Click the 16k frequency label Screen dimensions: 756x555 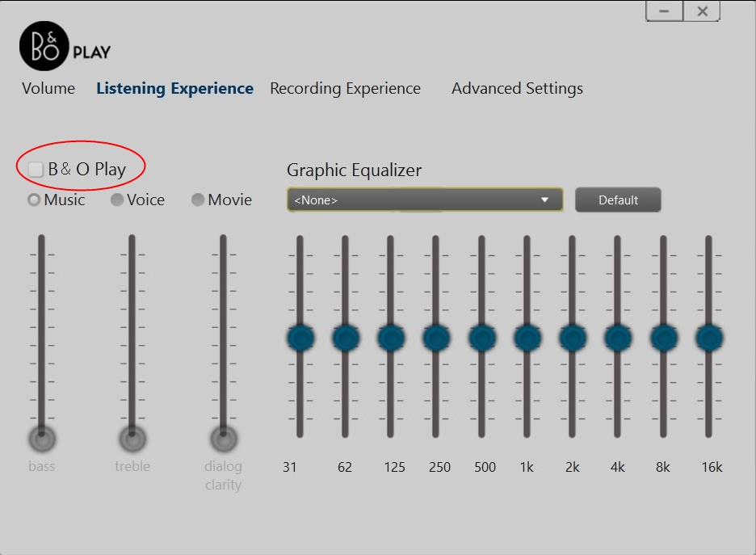pos(712,467)
